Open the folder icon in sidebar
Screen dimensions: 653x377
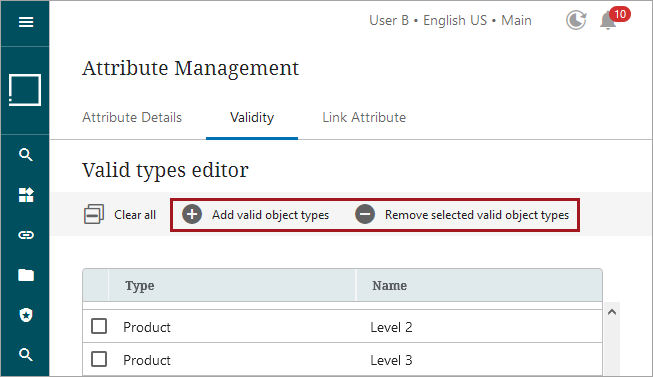[x=26, y=275]
